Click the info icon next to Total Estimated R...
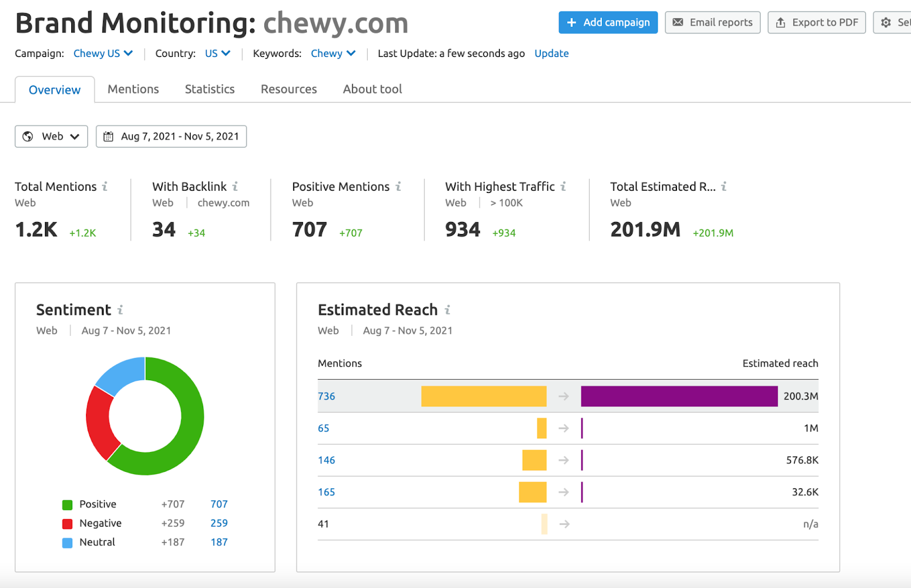 (724, 186)
